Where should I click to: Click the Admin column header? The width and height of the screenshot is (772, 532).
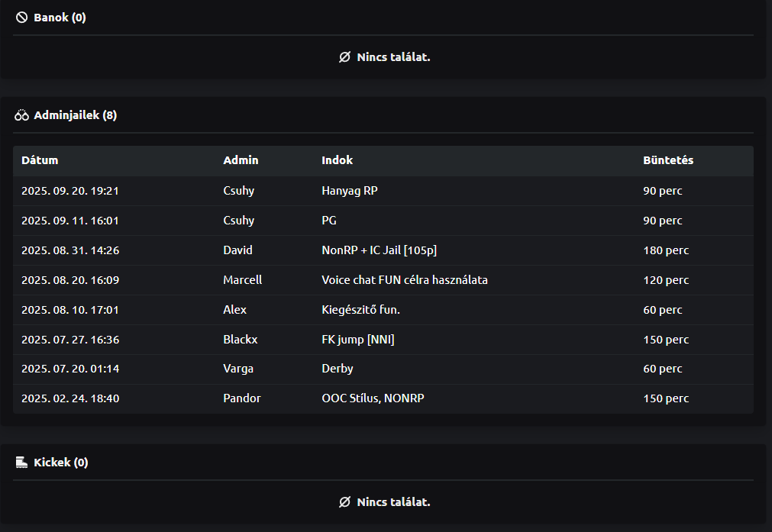pos(241,160)
